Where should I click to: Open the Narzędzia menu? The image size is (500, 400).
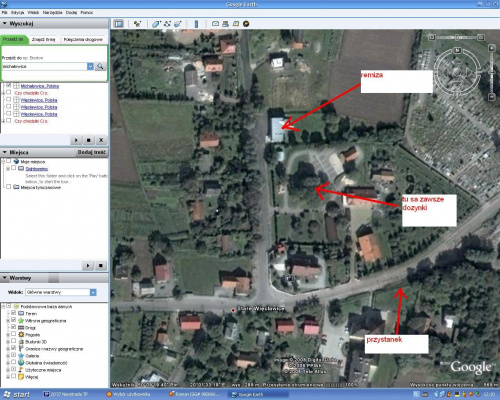pos(52,12)
